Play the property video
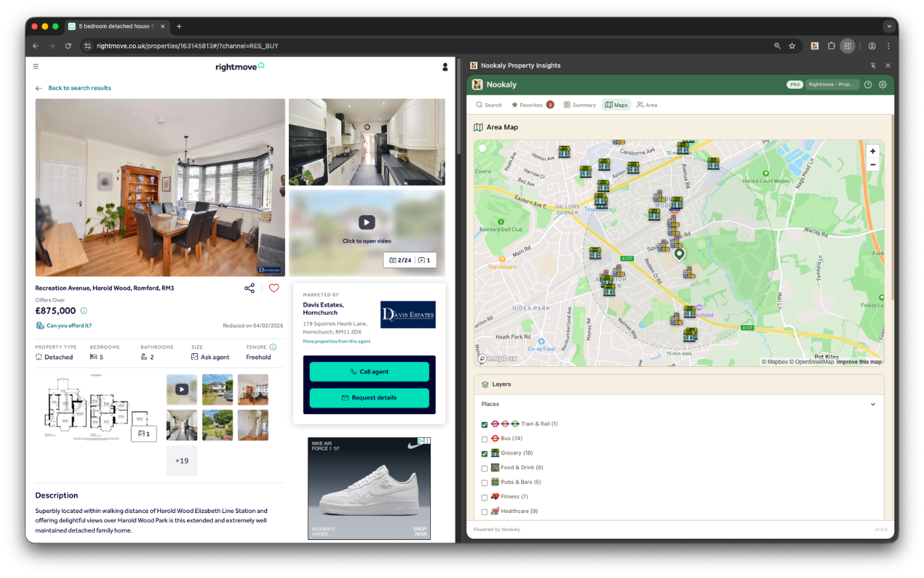 point(367,223)
